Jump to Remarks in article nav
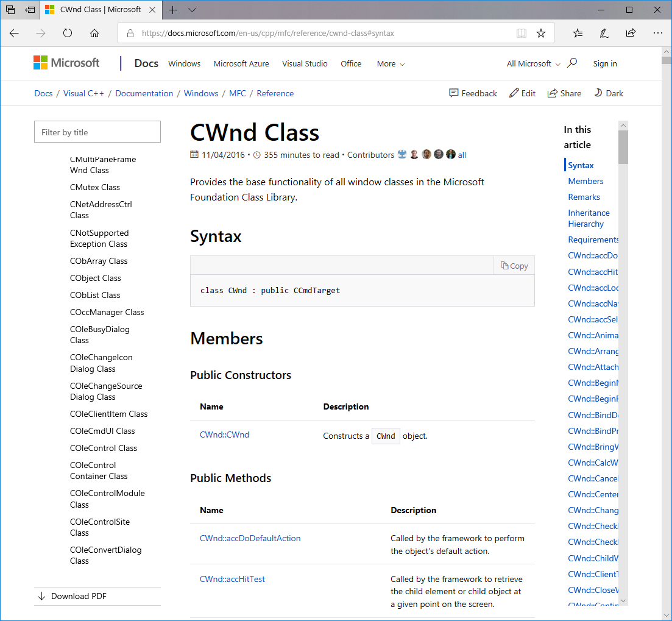Viewport: 672px width, 621px height. [584, 197]
